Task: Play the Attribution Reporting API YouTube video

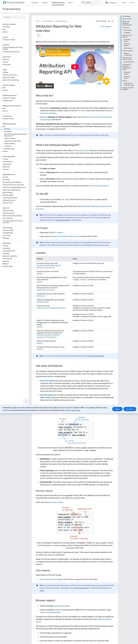Action: click(75, 67)
